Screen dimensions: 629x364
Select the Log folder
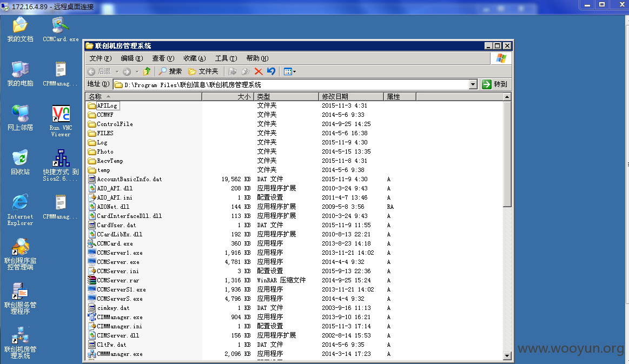click(97, 142)
